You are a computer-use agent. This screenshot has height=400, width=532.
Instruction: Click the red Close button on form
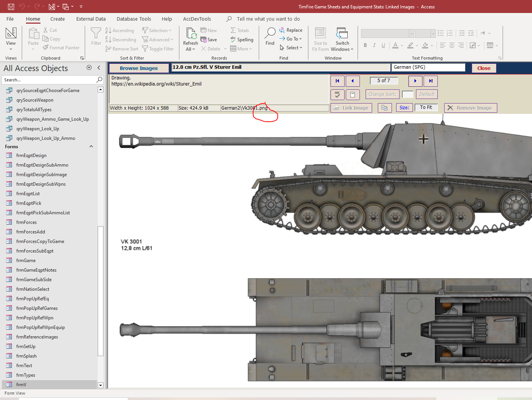click(484, 68)
